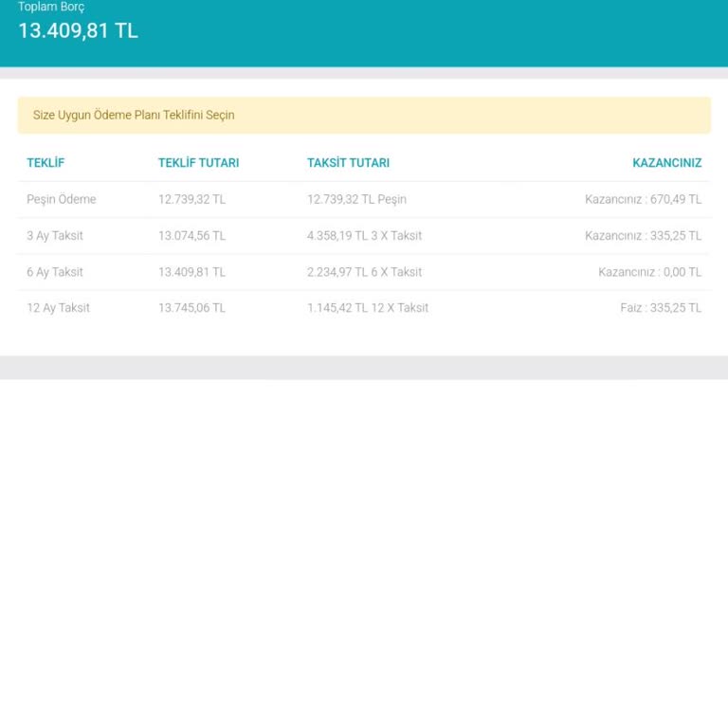Click the total debt 13.409,81 TL header amount
This screenshot has height=728, width=728.
[78, 30]
